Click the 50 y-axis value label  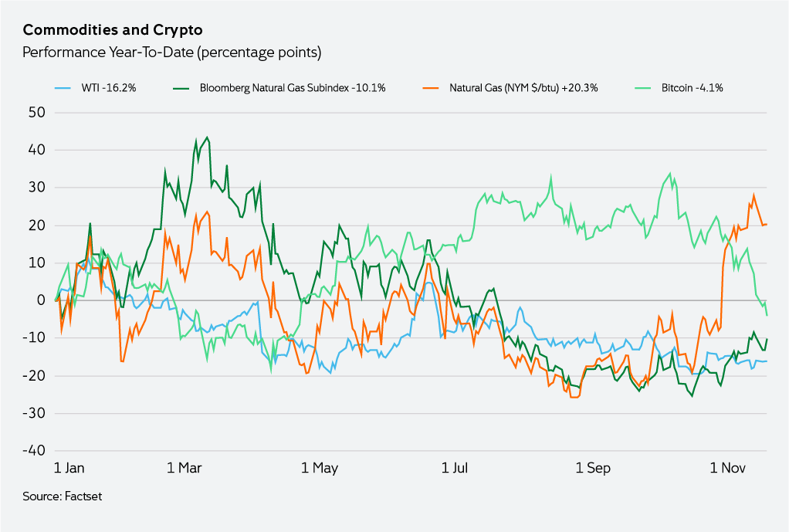(37, 112)
